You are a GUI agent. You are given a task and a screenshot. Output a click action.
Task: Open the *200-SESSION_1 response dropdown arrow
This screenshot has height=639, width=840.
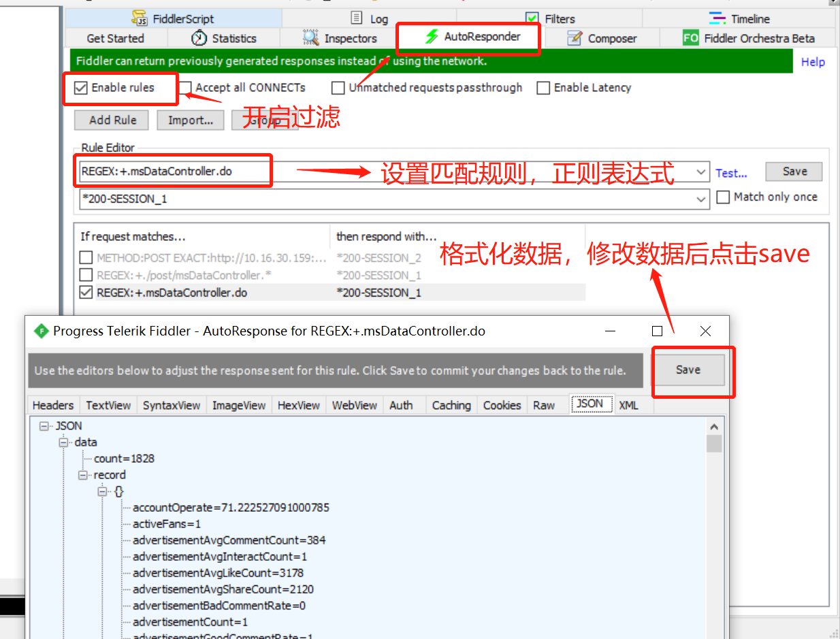[x=702, y=199]
